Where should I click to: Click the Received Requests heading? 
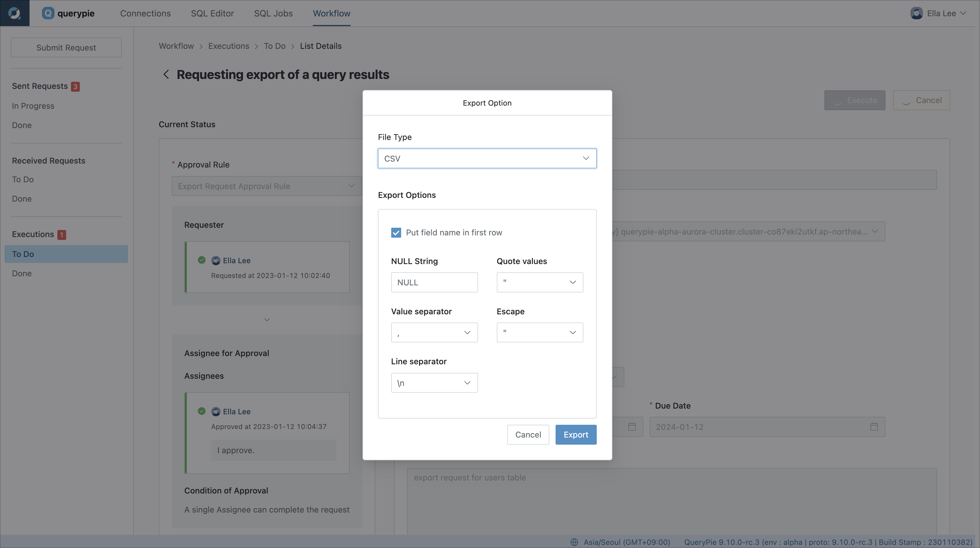tap(49, 161)
